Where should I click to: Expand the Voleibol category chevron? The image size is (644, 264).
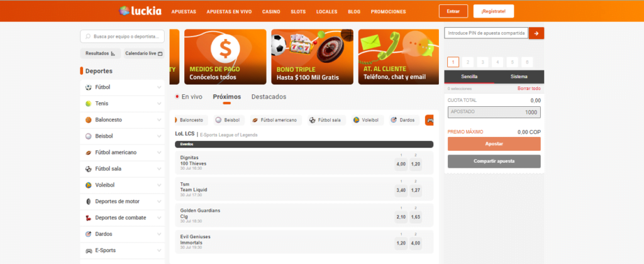pyautogui.click(x=159, y=185)
